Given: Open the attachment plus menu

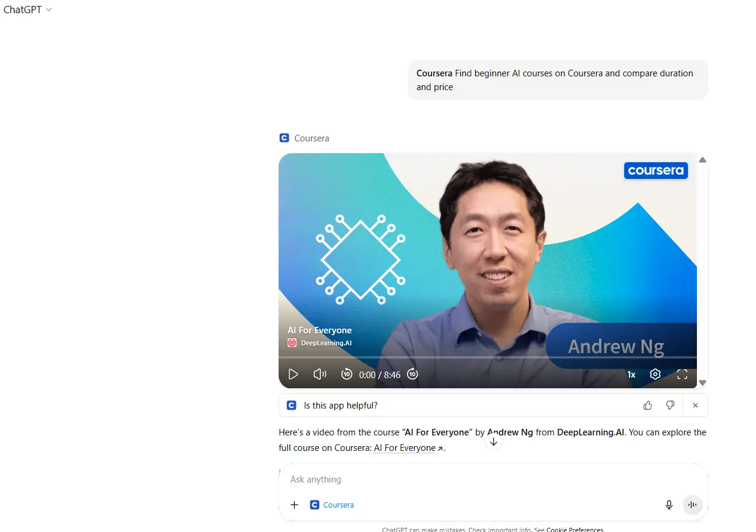Looking at the screenshot, I should (x=294, y=505).
